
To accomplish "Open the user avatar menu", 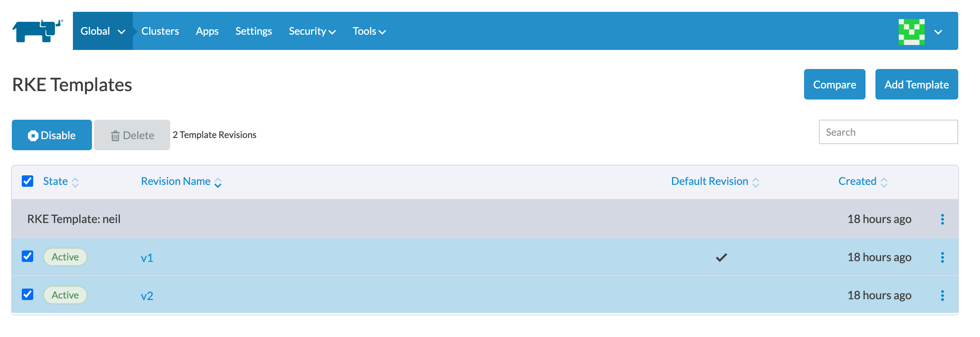I will pyautogui.click(x=911, y=32).
